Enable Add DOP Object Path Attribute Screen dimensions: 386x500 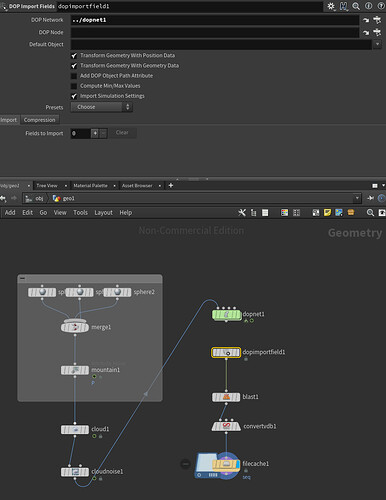[x=74, y=76]
